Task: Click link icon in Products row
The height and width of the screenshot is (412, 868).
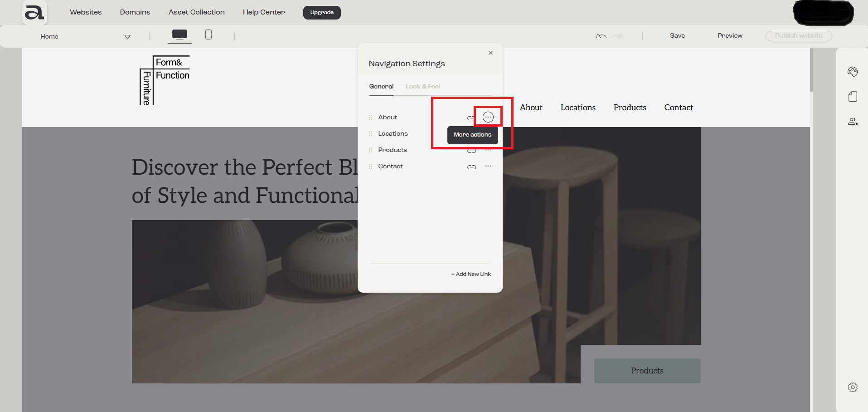Action: tap(471, 151)
